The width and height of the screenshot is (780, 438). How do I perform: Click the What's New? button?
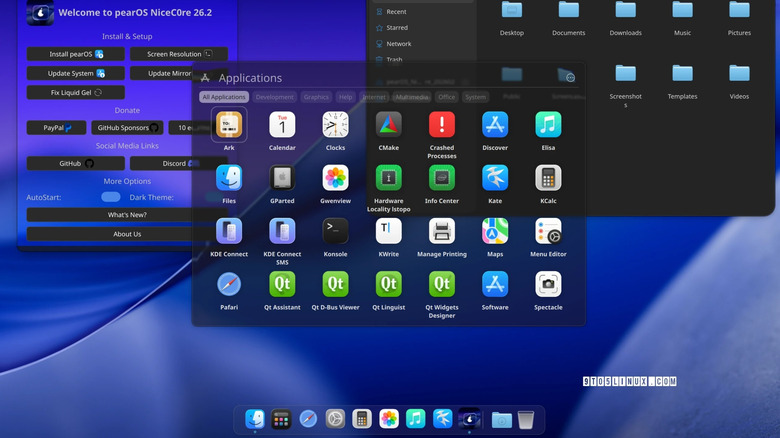pos(127,215)
